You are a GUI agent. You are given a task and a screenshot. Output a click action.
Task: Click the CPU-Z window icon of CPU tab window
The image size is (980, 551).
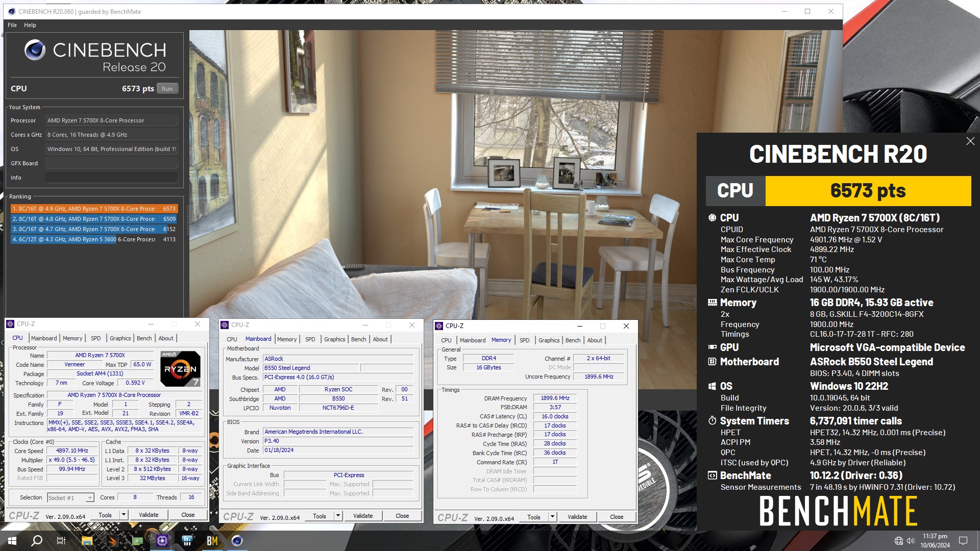10,324
